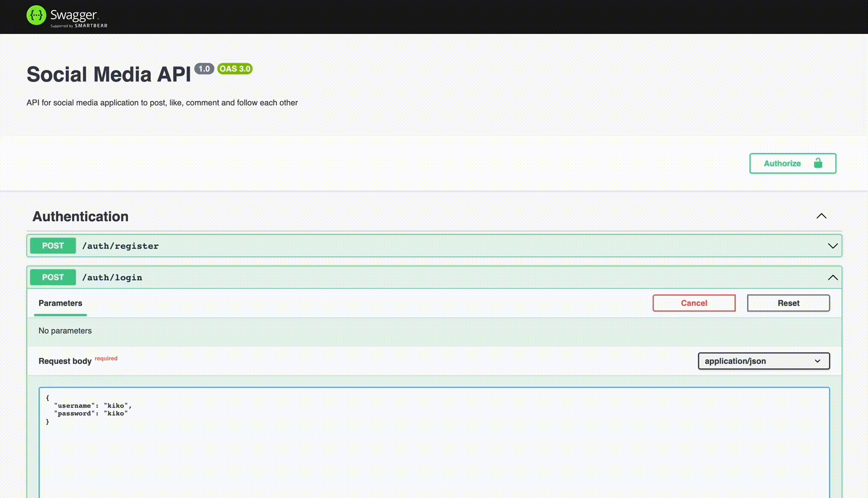The image size is (868, 498).
Task: Click the /auth/login path text
Action: tap(112, 278)
